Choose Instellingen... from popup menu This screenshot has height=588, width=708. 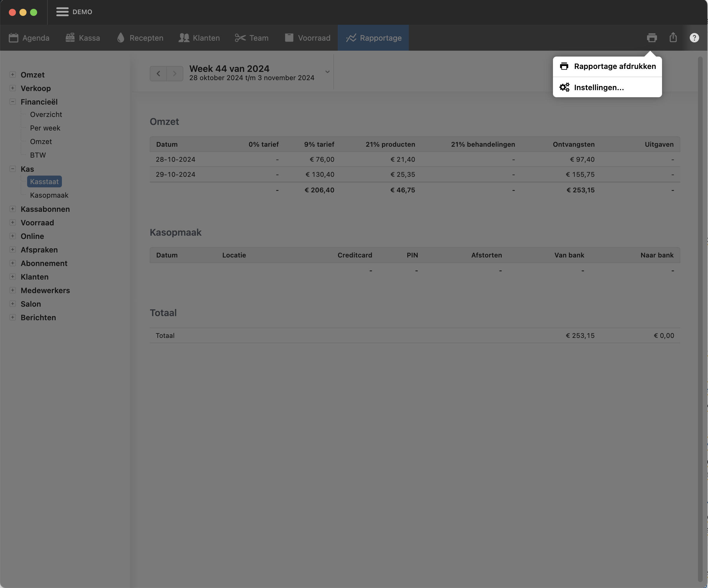pos(599,87)
